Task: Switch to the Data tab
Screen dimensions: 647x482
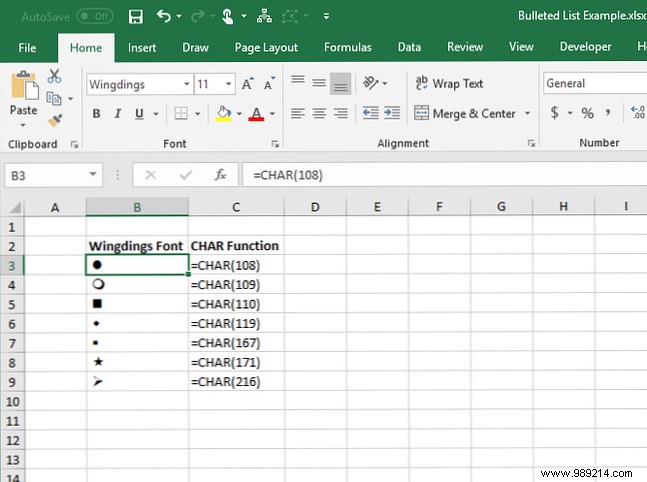Action: coord(409,48)
